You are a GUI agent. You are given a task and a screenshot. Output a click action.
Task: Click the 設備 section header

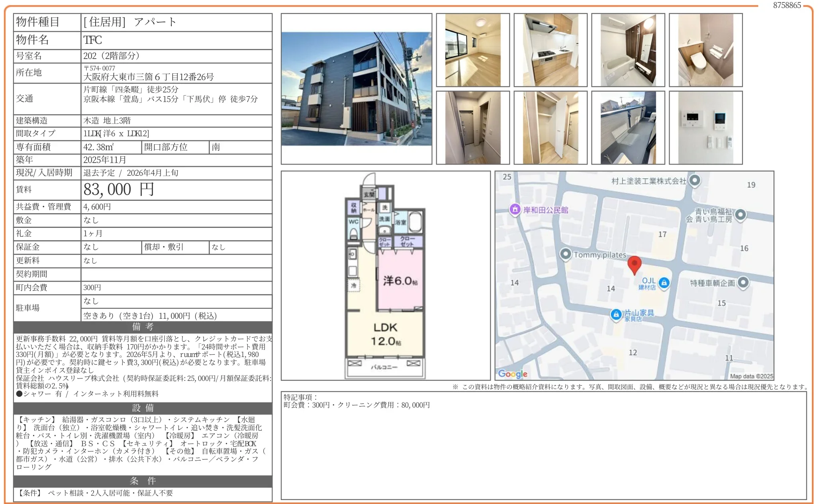[x=143, y=408]
